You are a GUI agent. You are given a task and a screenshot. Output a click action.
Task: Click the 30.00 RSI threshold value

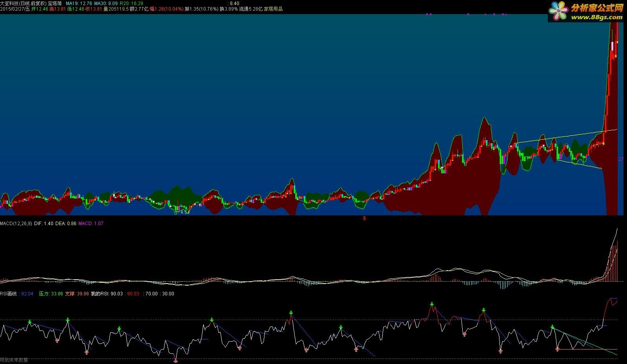click(168, 293)
